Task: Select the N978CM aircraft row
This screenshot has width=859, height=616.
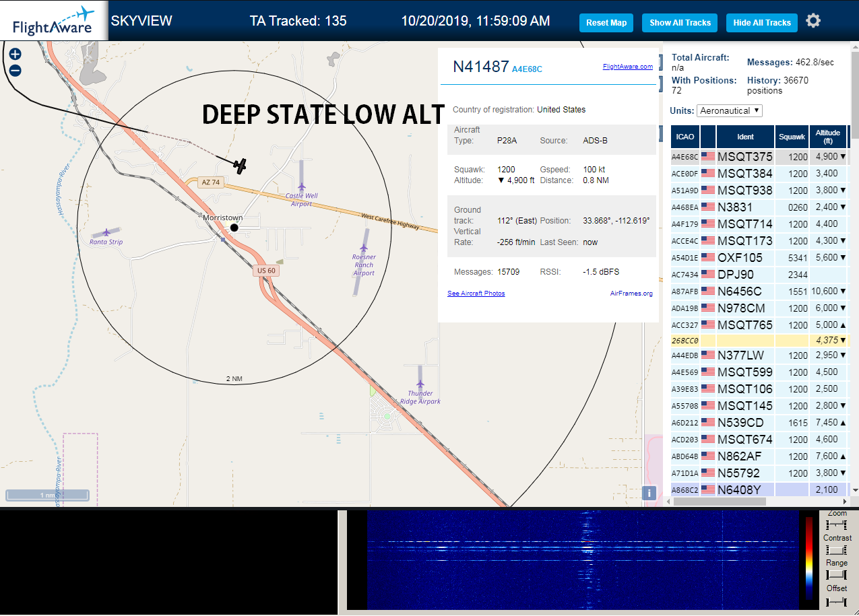Action: 759,308
